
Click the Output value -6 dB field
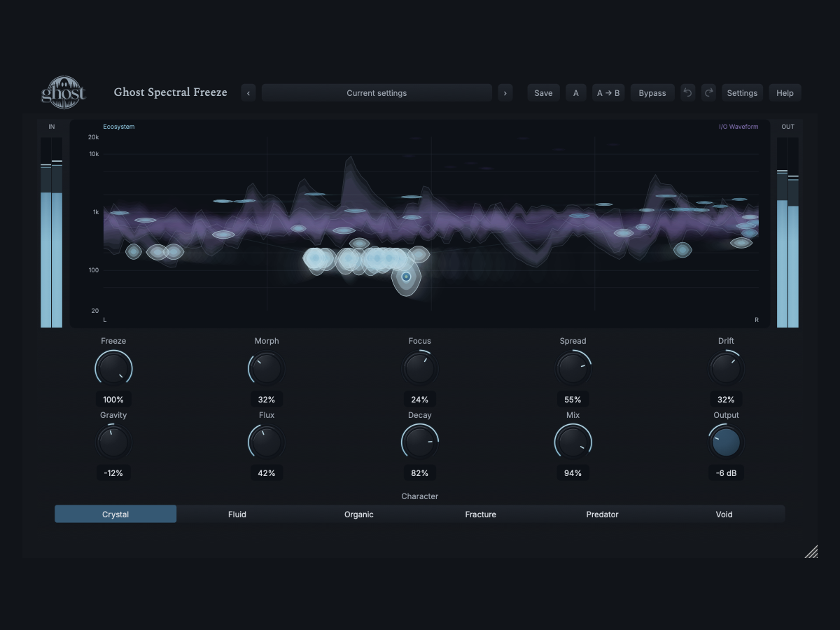pyautogui.click(x=726, y=473)
